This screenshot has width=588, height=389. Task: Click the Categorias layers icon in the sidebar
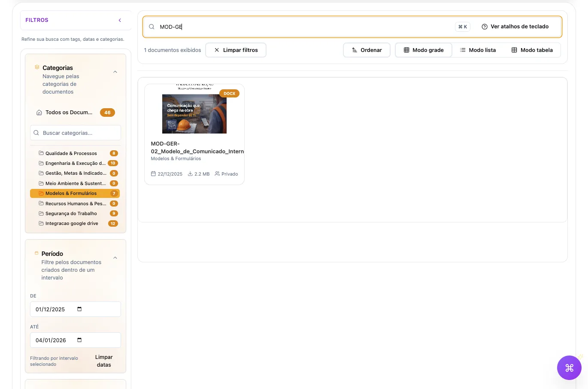pyautogui.click(x=36, y=67)
